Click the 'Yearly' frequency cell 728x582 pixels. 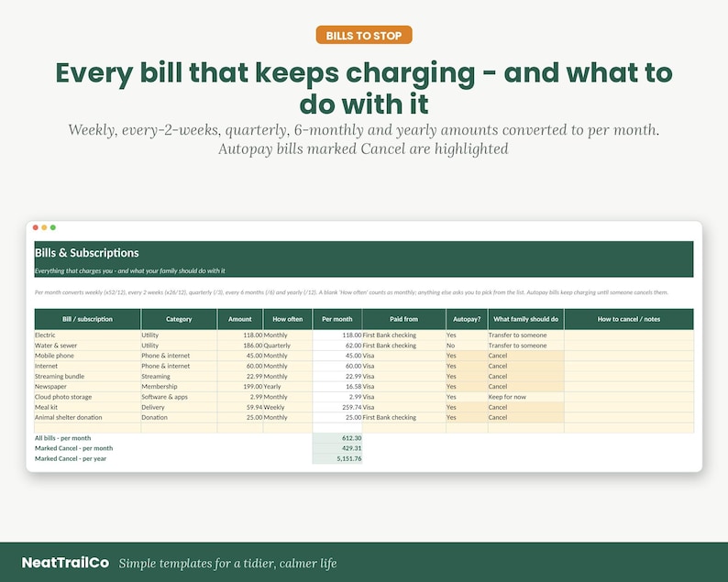pyautogui.click(x=288, y=387)
